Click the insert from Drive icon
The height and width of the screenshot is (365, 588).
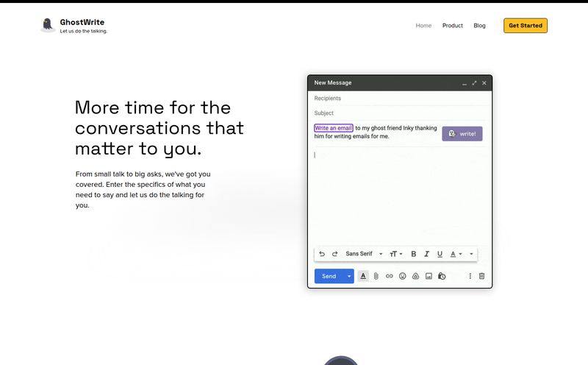click(x=415, y=276)
